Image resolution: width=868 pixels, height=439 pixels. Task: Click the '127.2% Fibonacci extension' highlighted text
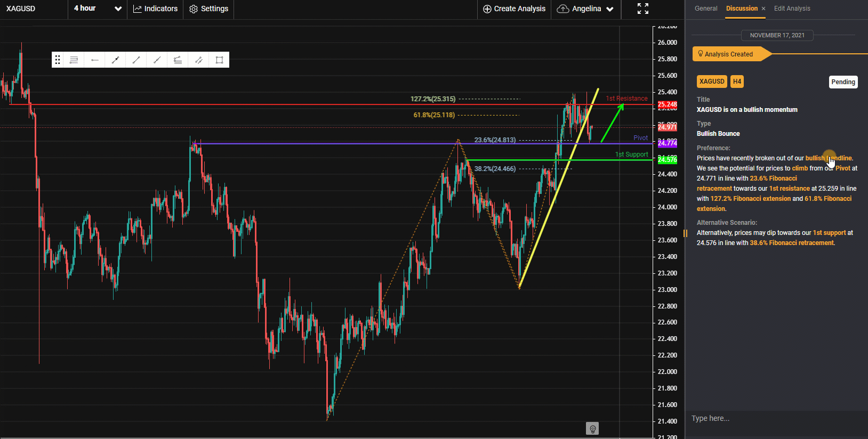(750, 199)
